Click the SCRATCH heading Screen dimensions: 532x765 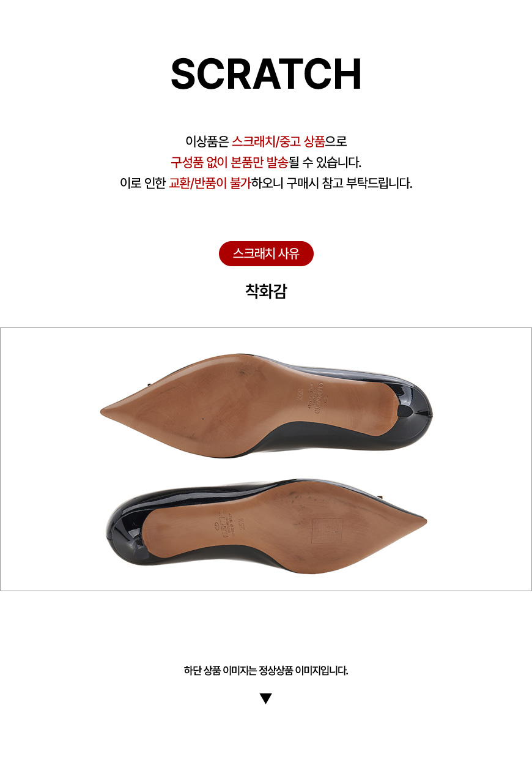tap(266, 75)
